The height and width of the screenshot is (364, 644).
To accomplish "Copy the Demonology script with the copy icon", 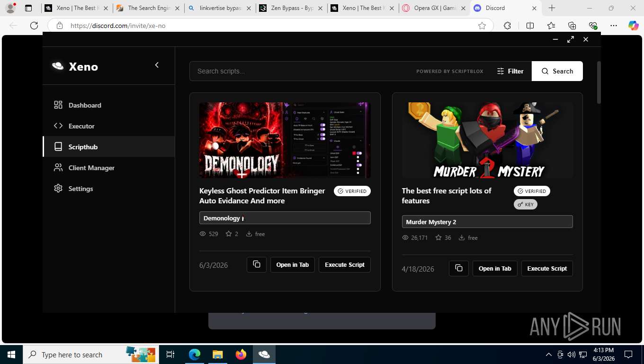I will pos(257,264).
